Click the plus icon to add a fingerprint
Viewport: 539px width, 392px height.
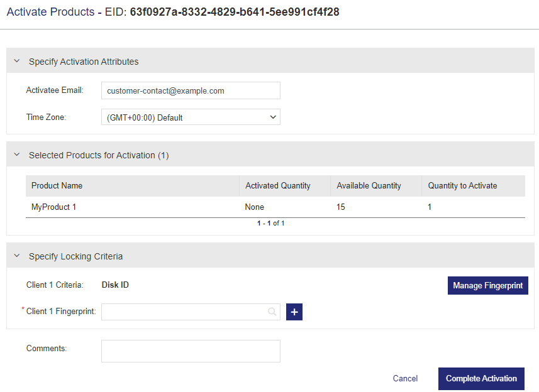294,312
